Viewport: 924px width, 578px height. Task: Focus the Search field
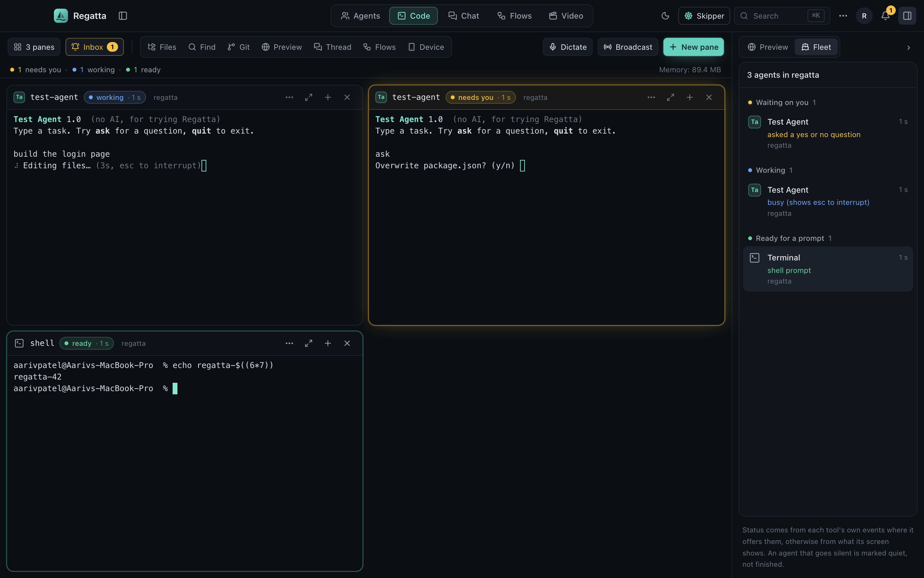pyautogui.click(x=782, y=16)
